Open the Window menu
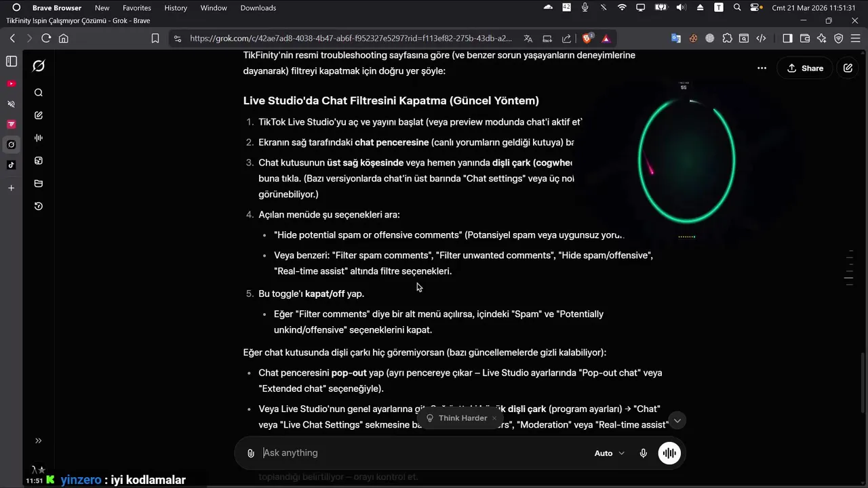 214,7
